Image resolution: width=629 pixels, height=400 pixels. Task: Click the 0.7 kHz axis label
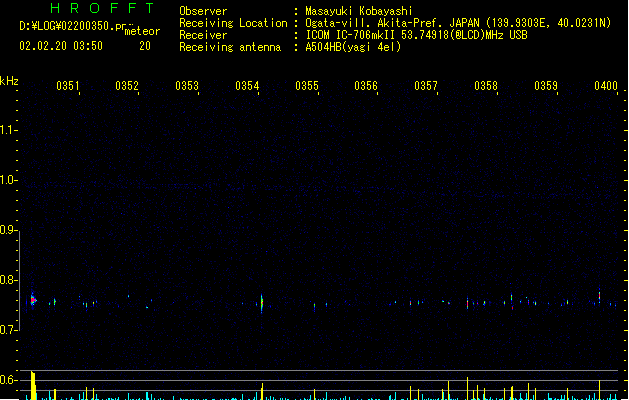8,330
